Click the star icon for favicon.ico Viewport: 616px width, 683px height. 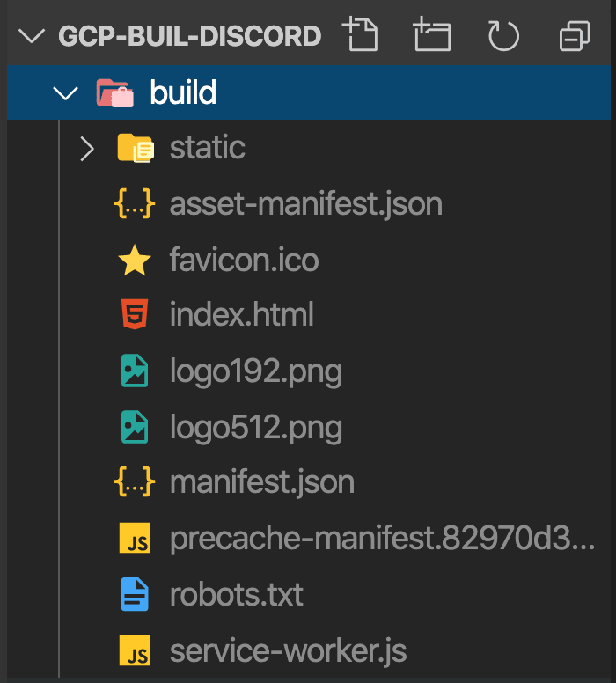[x=135, y=260]
